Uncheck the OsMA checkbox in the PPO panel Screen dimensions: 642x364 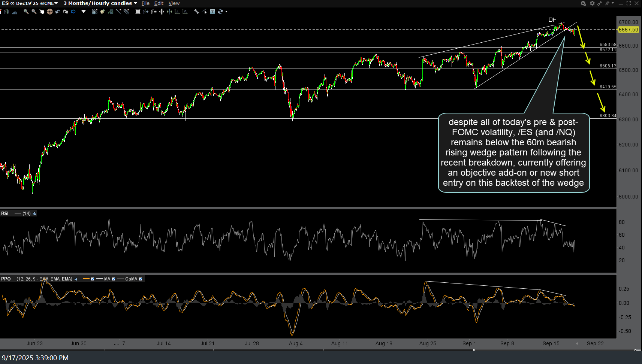tap(141, 279)
